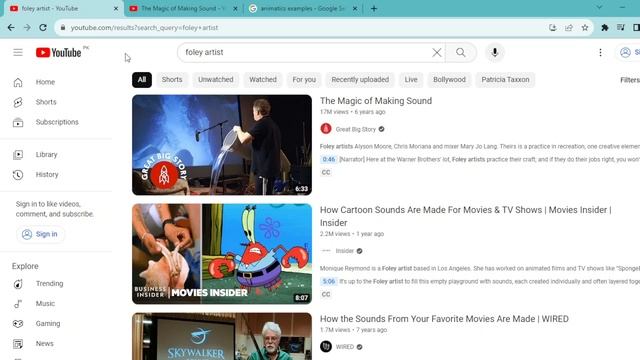Image resolution: width=640 pixels, height=360 pixels.
Task: Open the Great Big Story thumbnail
Action: click(222, 145)
